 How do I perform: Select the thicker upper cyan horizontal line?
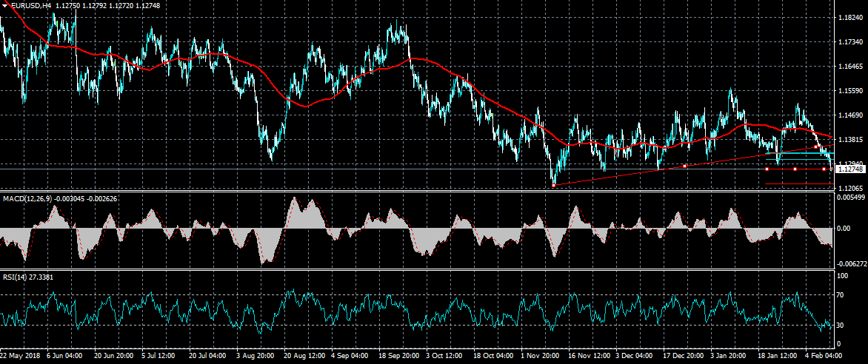[x=799, y=153]
